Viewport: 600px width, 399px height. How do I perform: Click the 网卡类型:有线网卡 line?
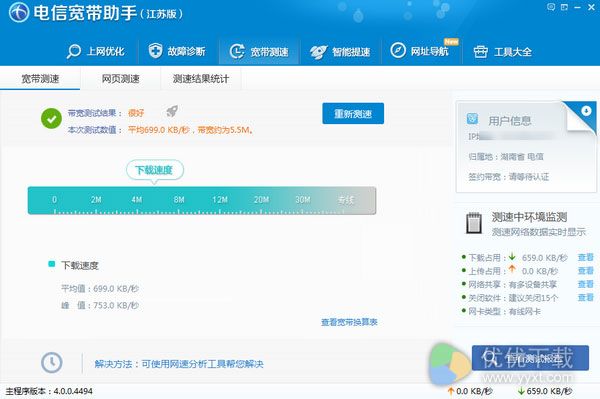505,311
